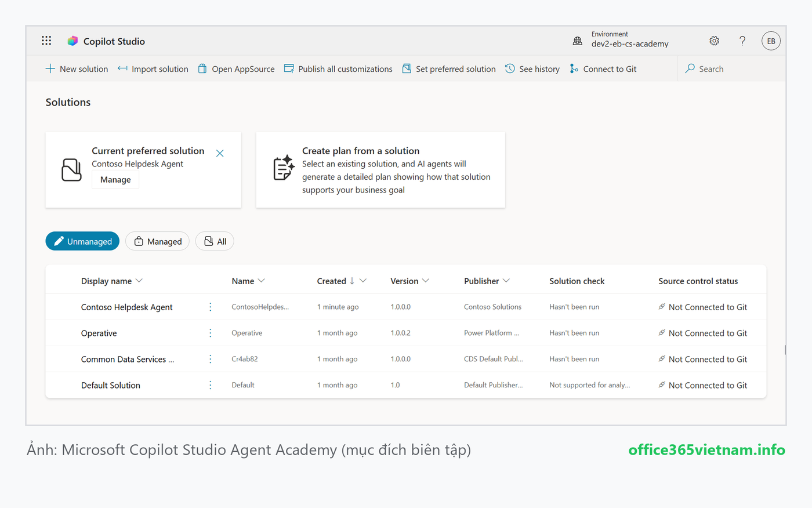The height and width of the screenshot is (508, 812).
Task: Click the 1 minute ago created cell
Action: (x=338, y=307)
